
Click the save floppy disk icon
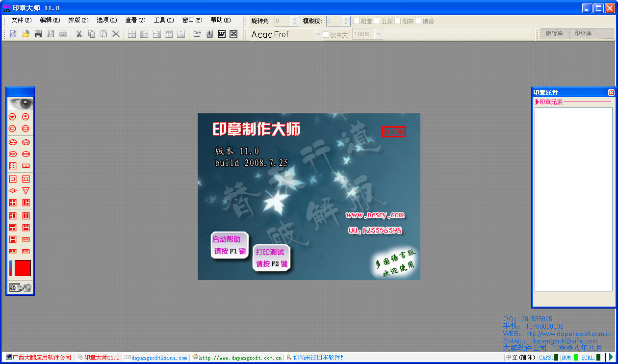38,34
